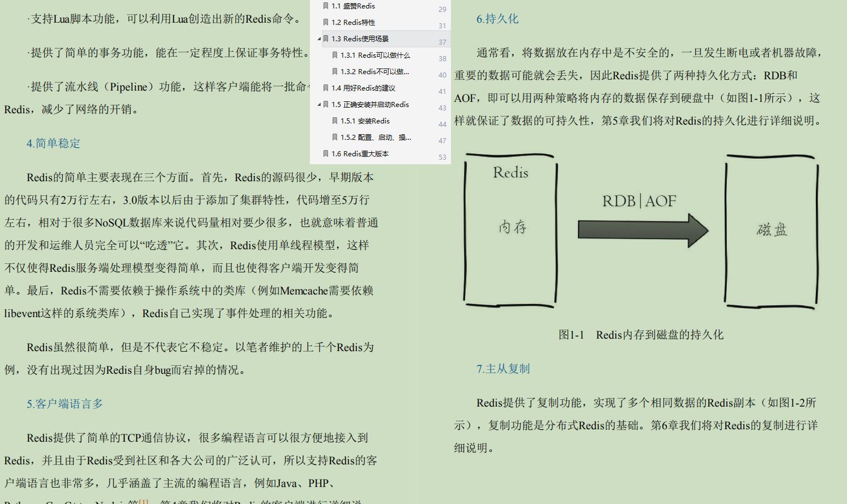
Task: Click page number 43 in bookmarks list
Action: [x=442, y=108]
